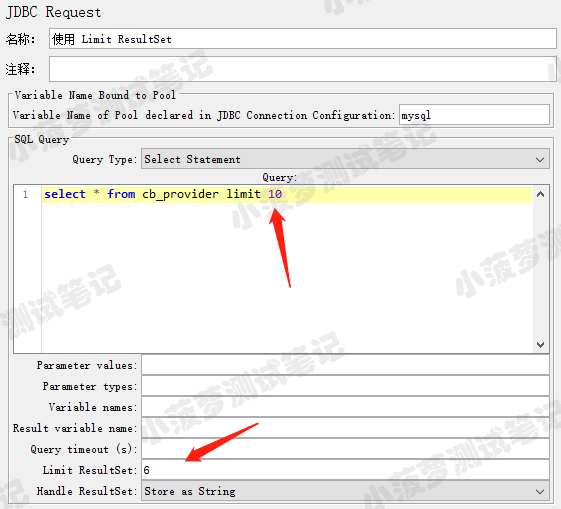Click the name field containing Limit ResultSet

point(303,39)
